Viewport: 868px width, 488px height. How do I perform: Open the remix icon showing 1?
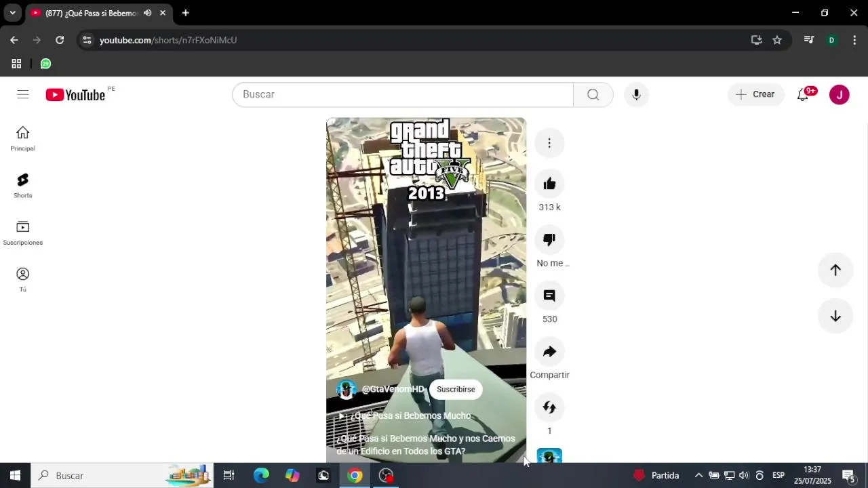tap(549, 407)
